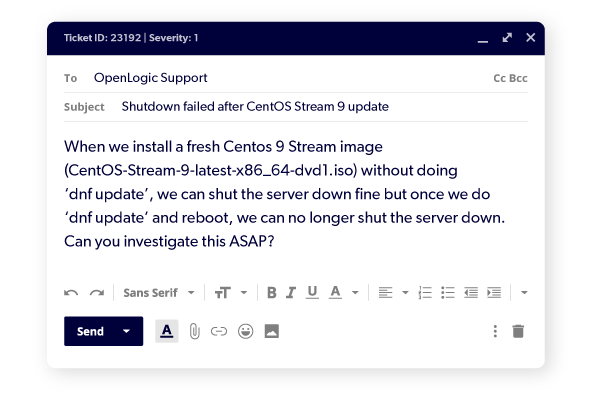This screenshot has width=600, height=400.
Task: Click the Ticket ID: 23192 title text
Action: click(x=103, y=38)
